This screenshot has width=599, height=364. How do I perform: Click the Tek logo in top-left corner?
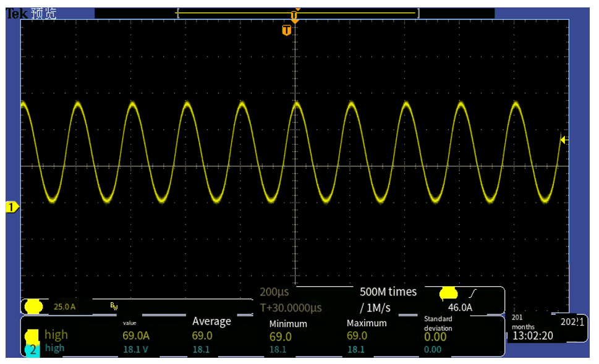(17, 14)
